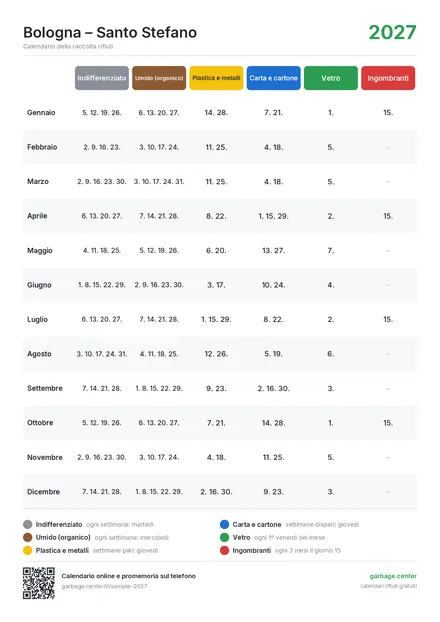Select the Indifferenziato grey header badge
The width and height of the screenshot is (440, 622).
pyautogui.click(x=102, y=78)
